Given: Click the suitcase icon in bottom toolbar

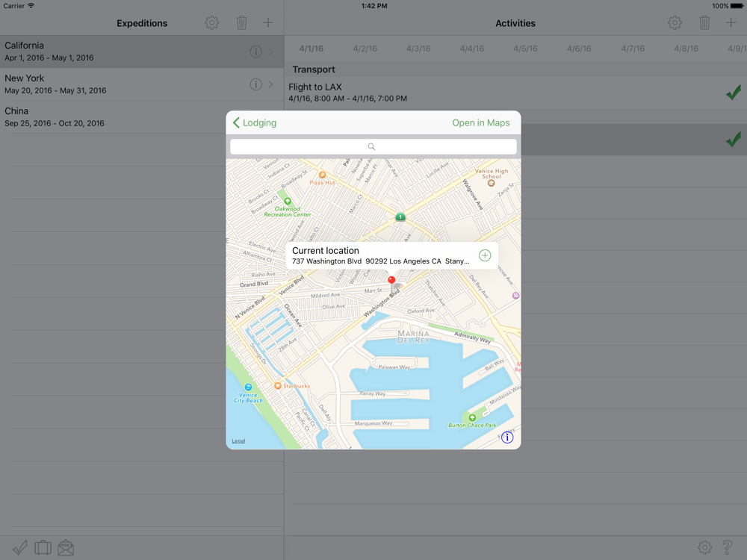Looking at the screenshot, I should (x=43, y=547).
